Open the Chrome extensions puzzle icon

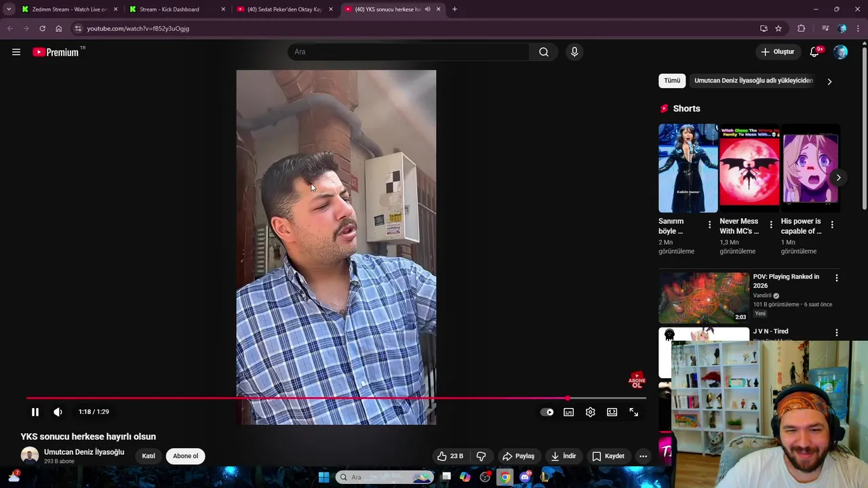click(x=802, y=28)
